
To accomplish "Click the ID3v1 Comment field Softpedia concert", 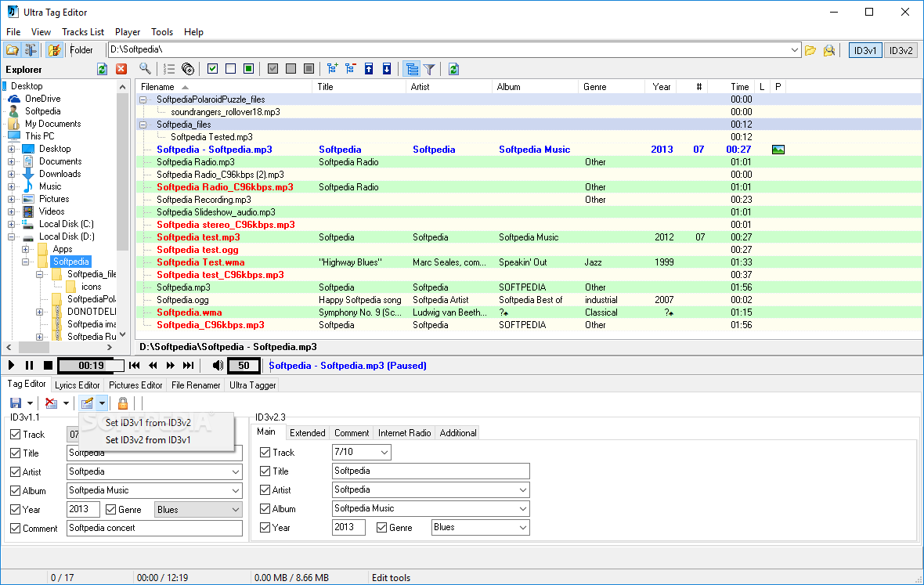I will [154, 529].
